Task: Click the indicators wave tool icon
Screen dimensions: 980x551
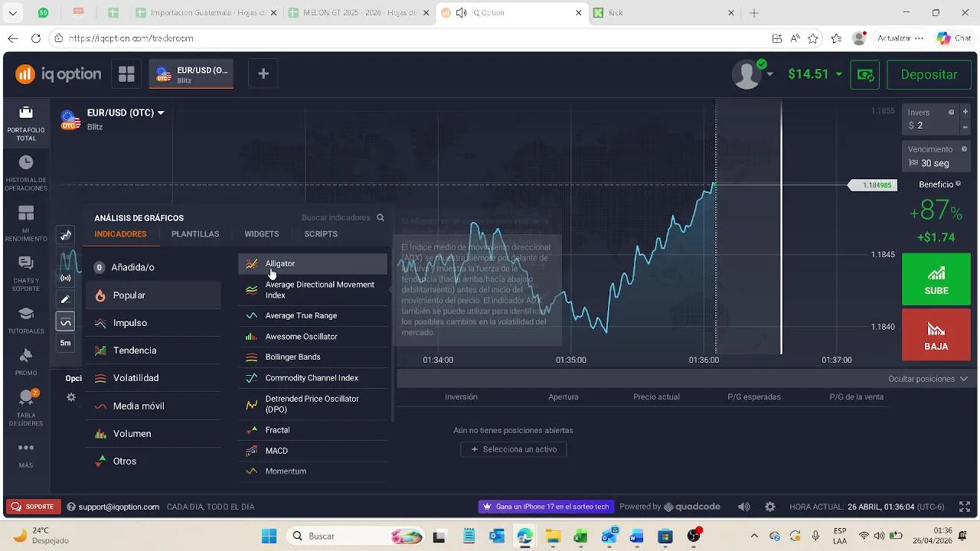Action: click(66, 322)
